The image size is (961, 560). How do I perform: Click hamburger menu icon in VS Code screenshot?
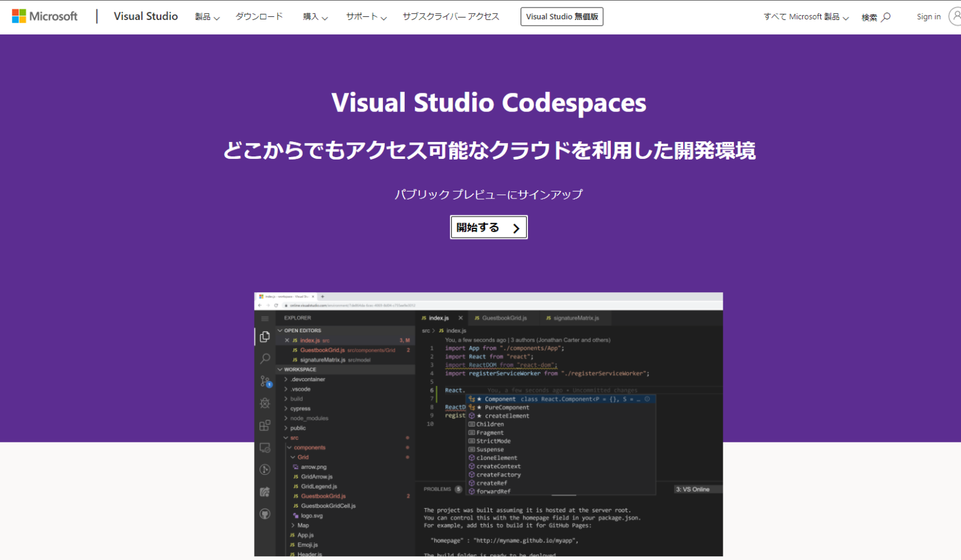[265, 318]
